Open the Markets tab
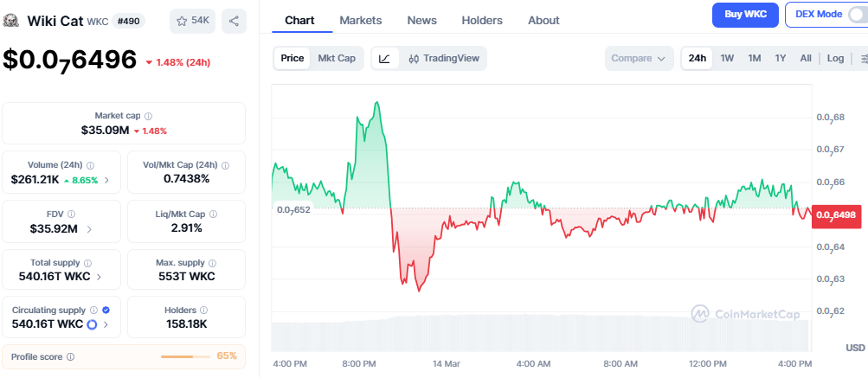Screen dimensions: 868x378 coord(360,20)
